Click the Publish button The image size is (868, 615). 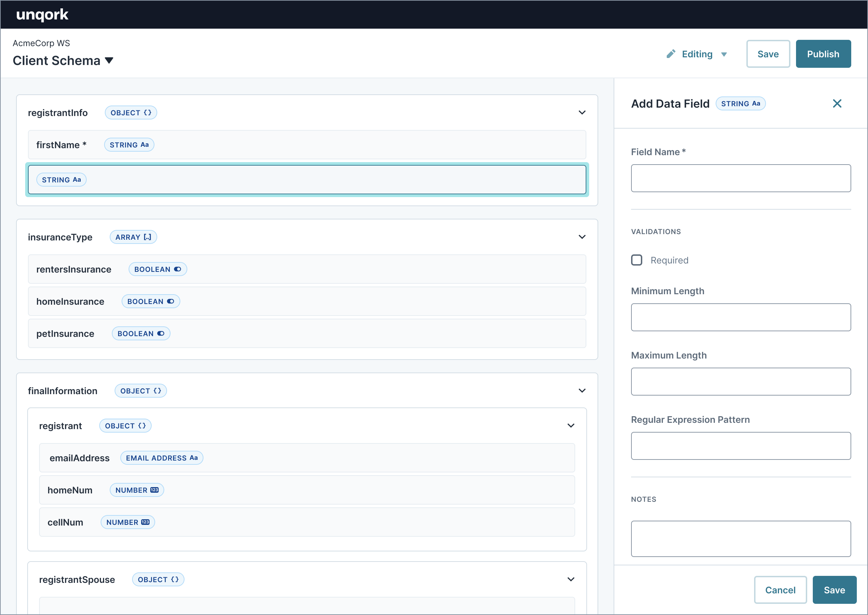(823, 53)
